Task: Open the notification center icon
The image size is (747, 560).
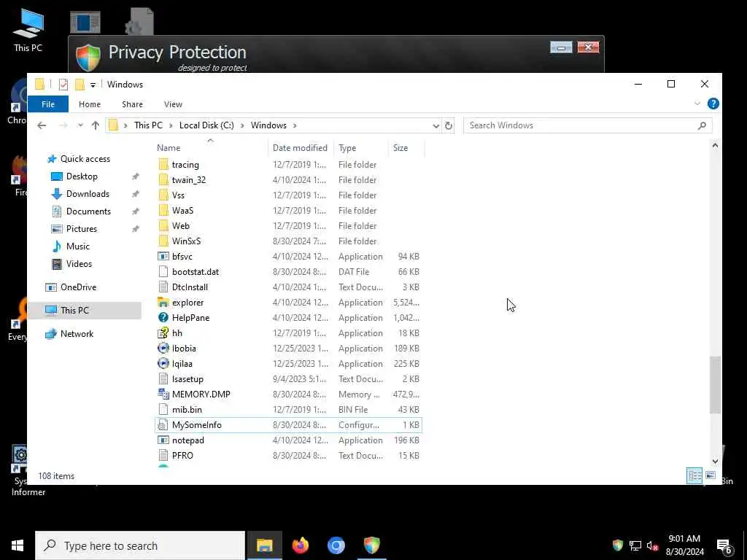Action: click(724, 547)
